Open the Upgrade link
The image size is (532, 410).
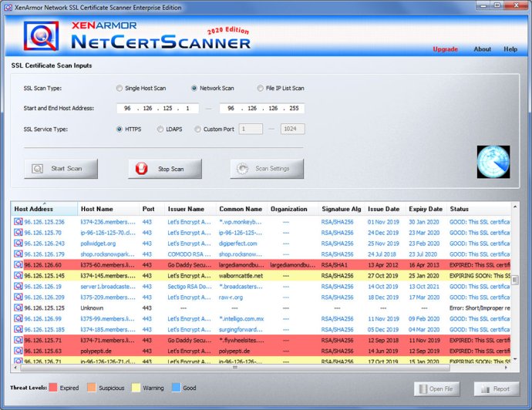tap(445, 49)
